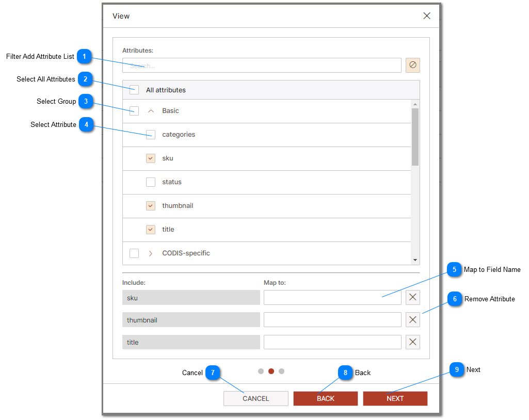Close the View dialog

(427, 15)
